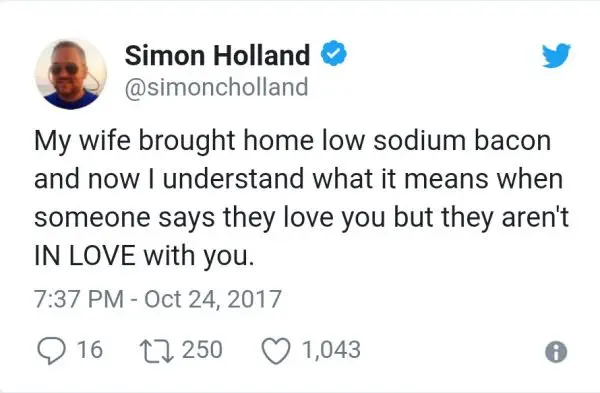
Task: Click the Oct 24, 2017 date
Action: pos(213,299)
